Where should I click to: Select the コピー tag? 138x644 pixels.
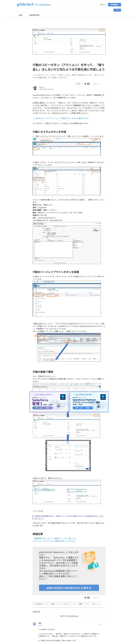click(94, 604)
